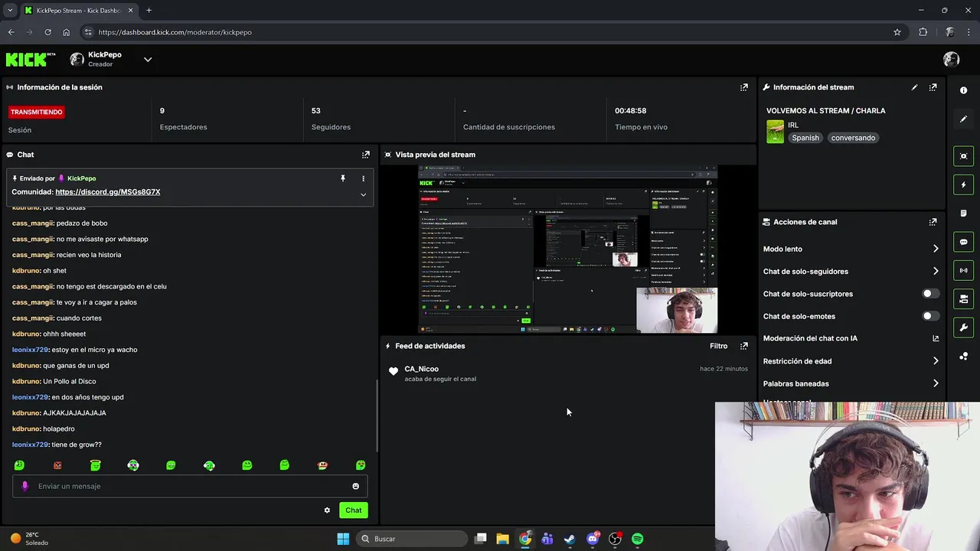Toggle the stream preview sidebar icon

pyautogui.click(x=963, y=156)
